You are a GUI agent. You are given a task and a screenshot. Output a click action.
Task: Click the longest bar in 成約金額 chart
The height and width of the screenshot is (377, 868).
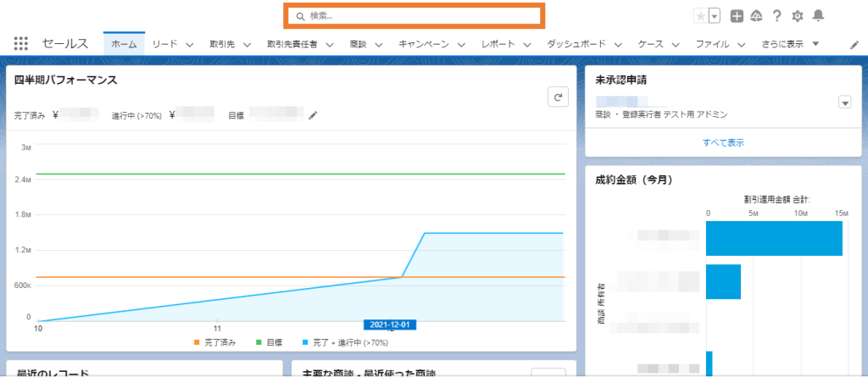pos(775,239)
